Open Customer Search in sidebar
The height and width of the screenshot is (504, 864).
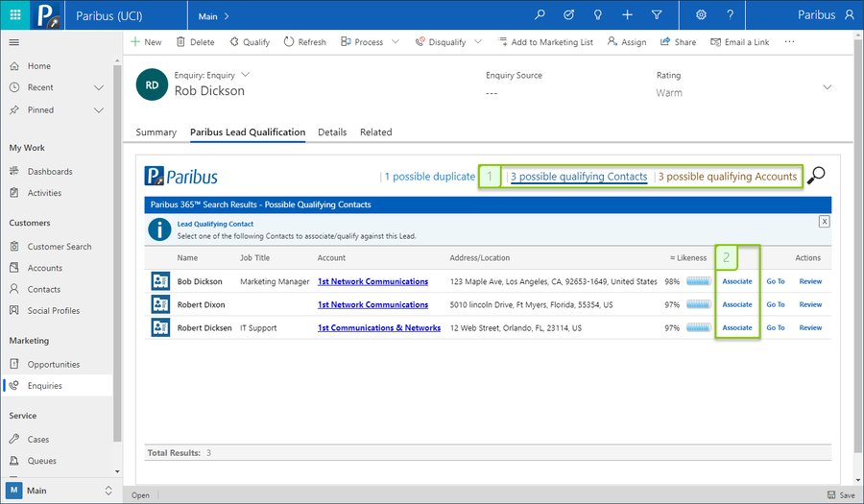pos(58,246)
